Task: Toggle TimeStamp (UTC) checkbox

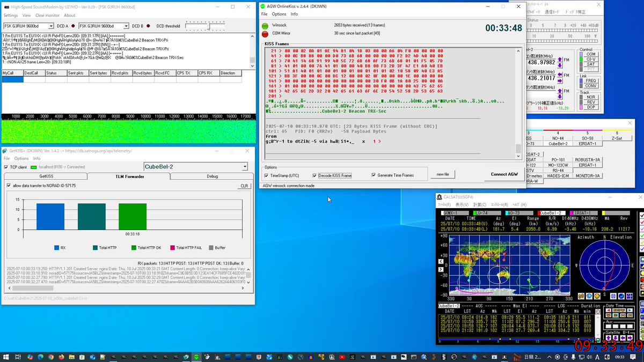Action: (267, 175)
